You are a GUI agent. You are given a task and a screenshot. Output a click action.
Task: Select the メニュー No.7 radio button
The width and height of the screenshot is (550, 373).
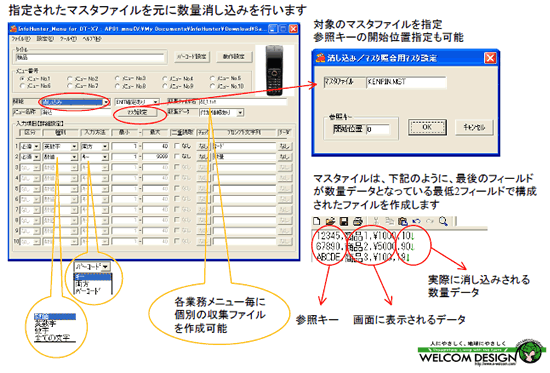pos(69,86)
